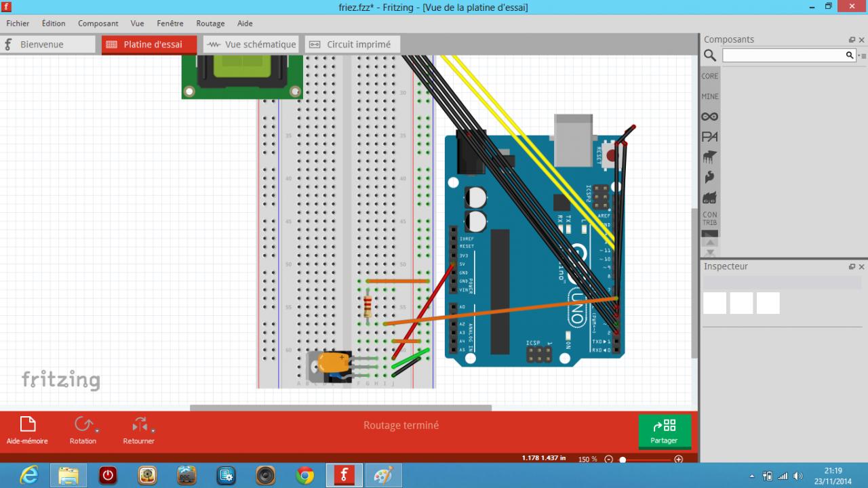Select the green LCD module
This screenshot has width=868, height=488.
click(242, 77)
